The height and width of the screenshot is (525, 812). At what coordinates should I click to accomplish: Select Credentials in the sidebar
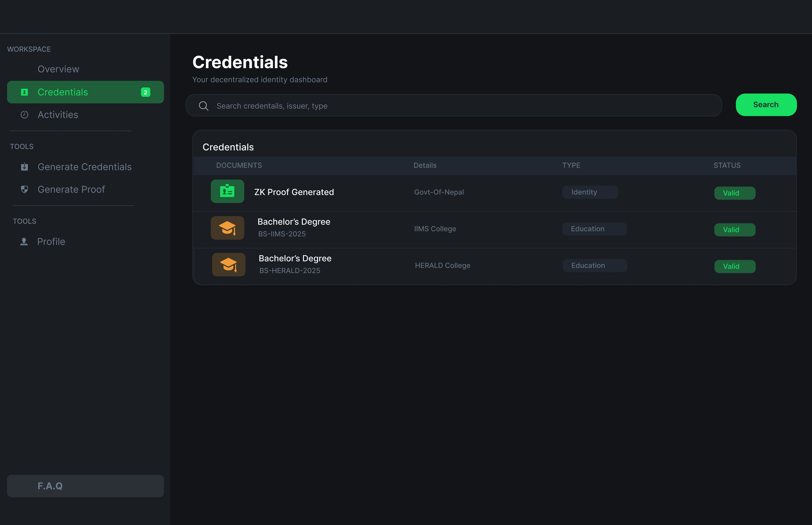(85, 92)
